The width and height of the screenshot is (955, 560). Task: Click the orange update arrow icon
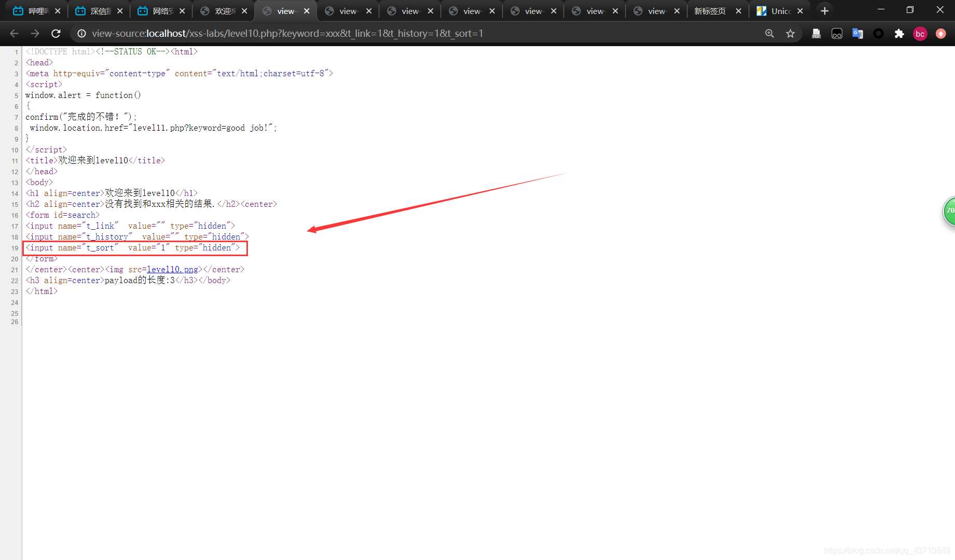click(x=940, y=34)
